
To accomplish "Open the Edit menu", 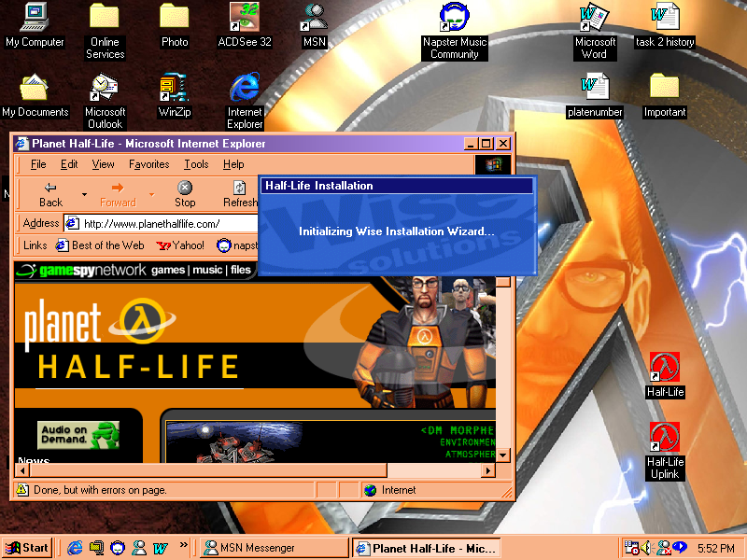I will (x=69, y=164).
